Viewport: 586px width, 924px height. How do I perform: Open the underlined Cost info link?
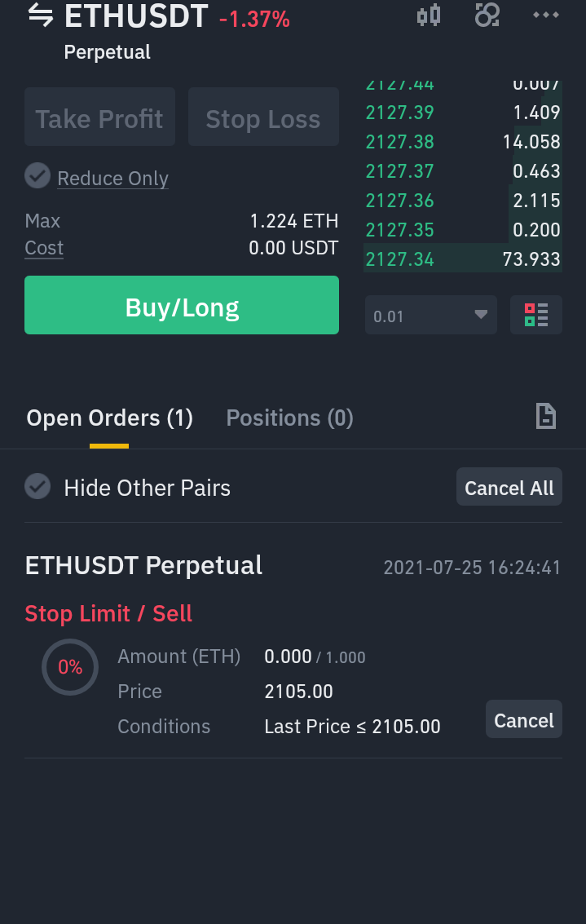tap(44, 248)
